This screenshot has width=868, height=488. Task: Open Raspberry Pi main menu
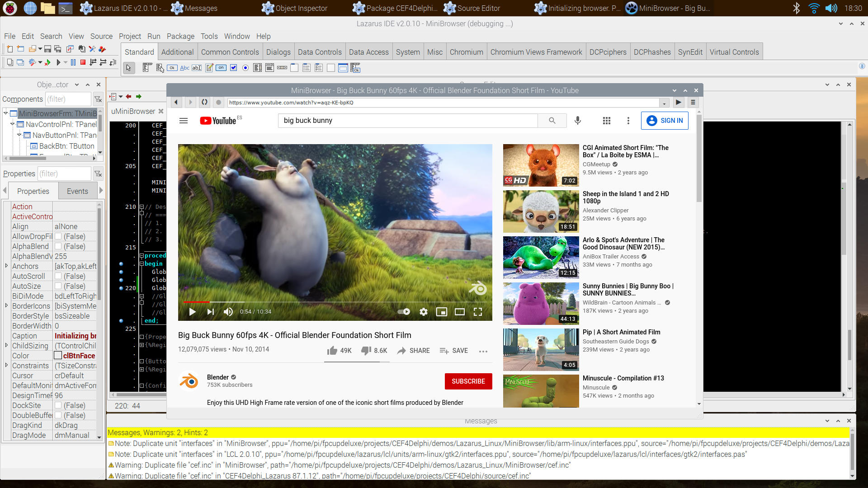[10, 8]
